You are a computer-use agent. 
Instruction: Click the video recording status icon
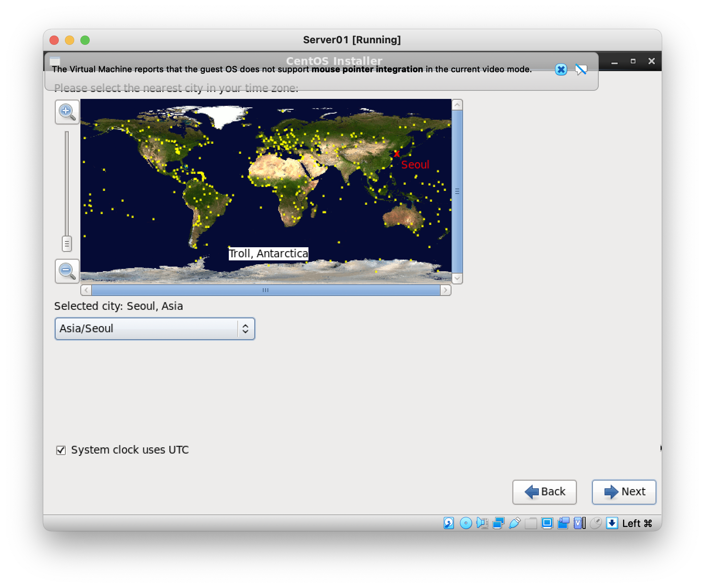point(563,523)
